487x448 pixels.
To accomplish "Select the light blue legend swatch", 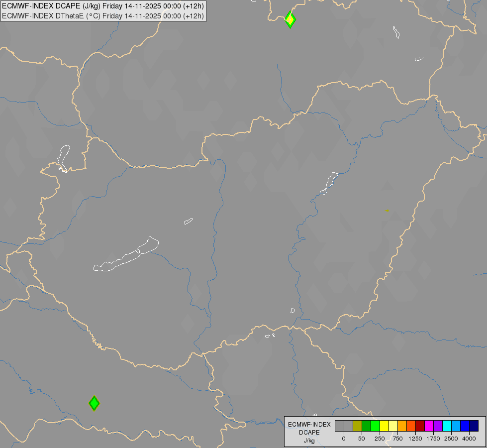I will point(456,426).
